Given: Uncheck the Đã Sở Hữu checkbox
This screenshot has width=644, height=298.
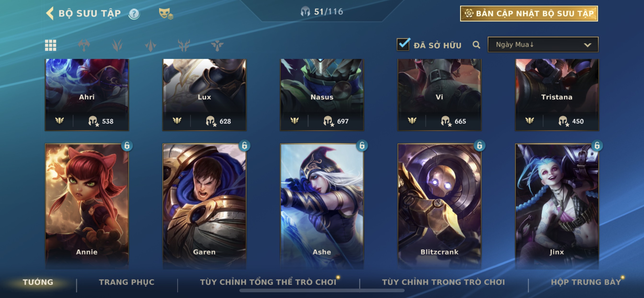Looking at the screenshot, I should pos(403,44).
